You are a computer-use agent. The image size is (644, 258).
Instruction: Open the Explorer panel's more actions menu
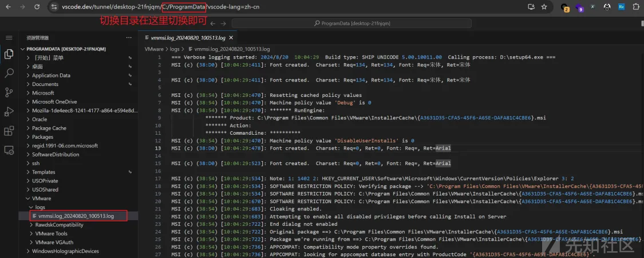tap(129, 37)
